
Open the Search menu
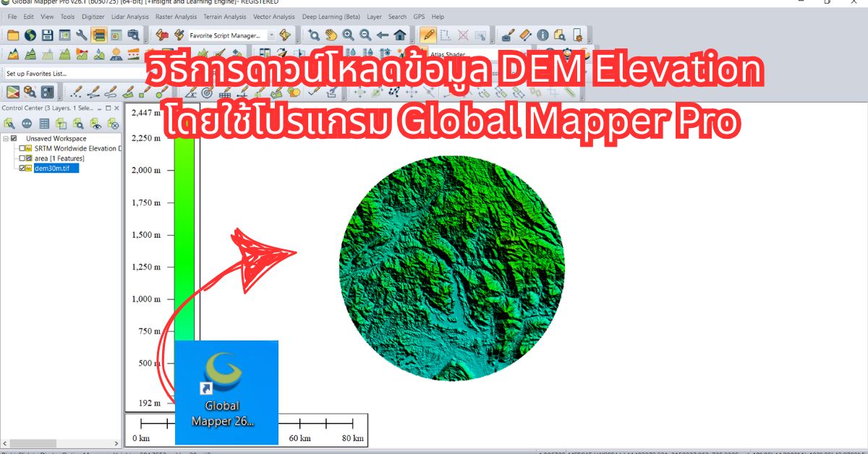click(397, 17)
